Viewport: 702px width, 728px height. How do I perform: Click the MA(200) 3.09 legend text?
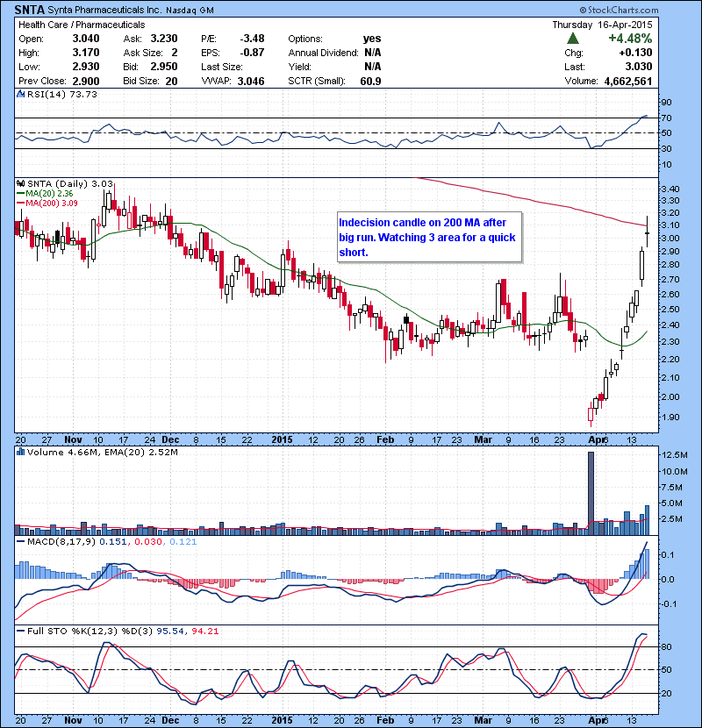click(x=52, y=203)
